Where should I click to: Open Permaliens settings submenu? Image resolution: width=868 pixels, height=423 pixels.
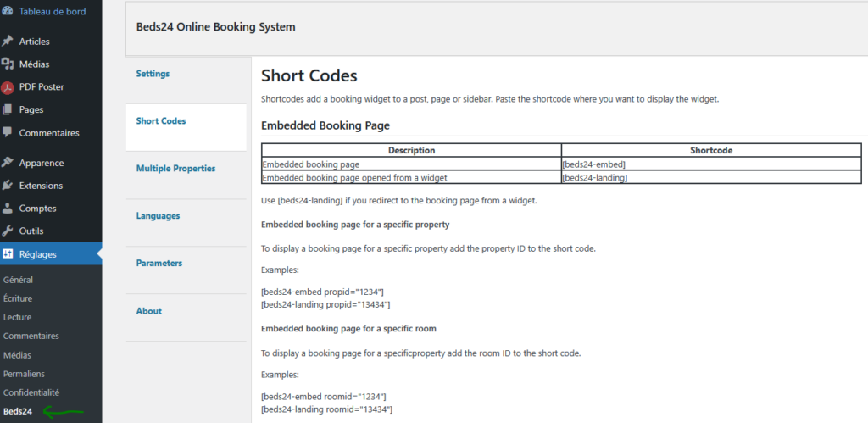[24, 374]
